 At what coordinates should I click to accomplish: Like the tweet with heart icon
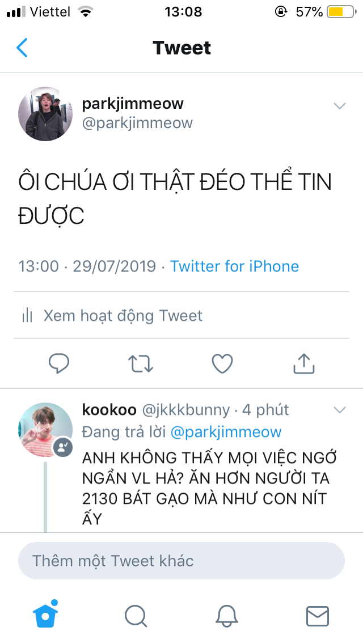click(222, 363)
